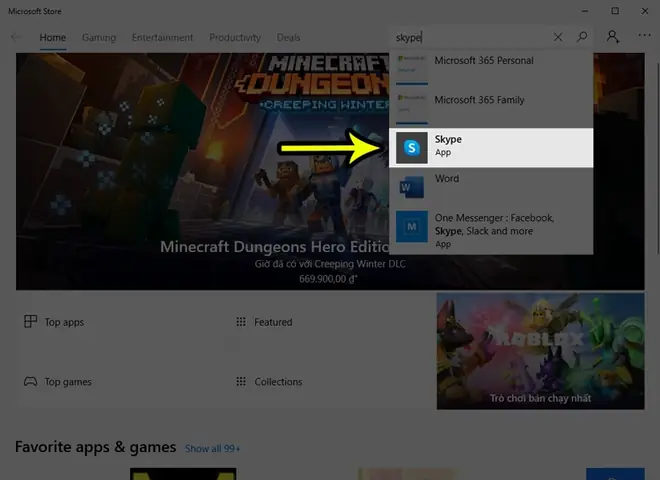Click the Show all 99+ link
The width and height of the screenshot is (660, 480).
coord(213,449)
